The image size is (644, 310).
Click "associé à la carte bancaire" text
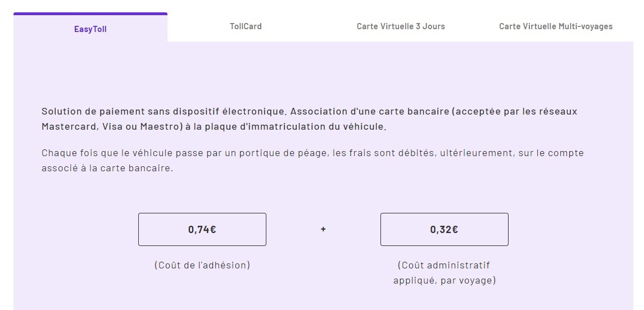106,168
